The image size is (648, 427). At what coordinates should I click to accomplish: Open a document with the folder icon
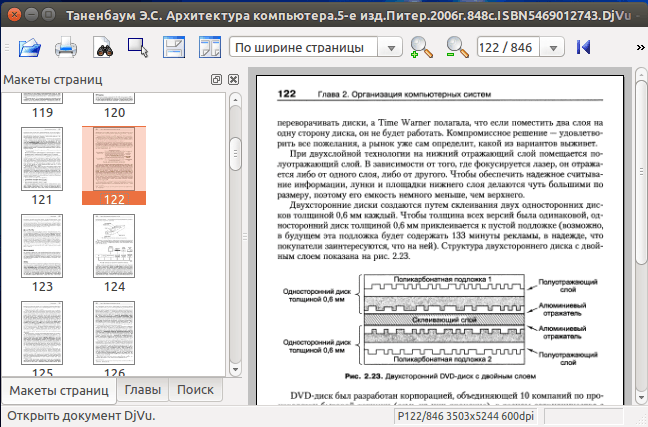[x=30, y=48]
